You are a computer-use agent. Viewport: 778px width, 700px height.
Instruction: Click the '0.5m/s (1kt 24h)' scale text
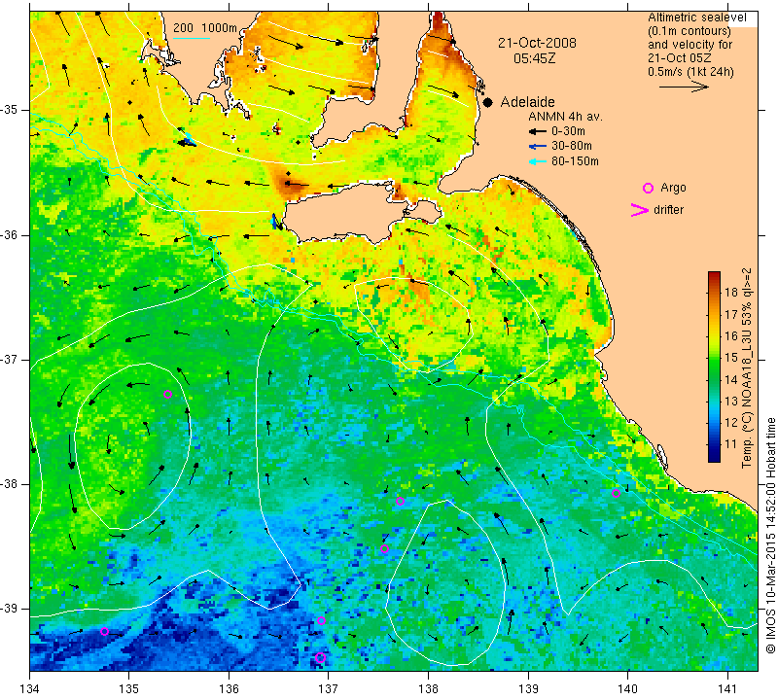tap(690, 71)
